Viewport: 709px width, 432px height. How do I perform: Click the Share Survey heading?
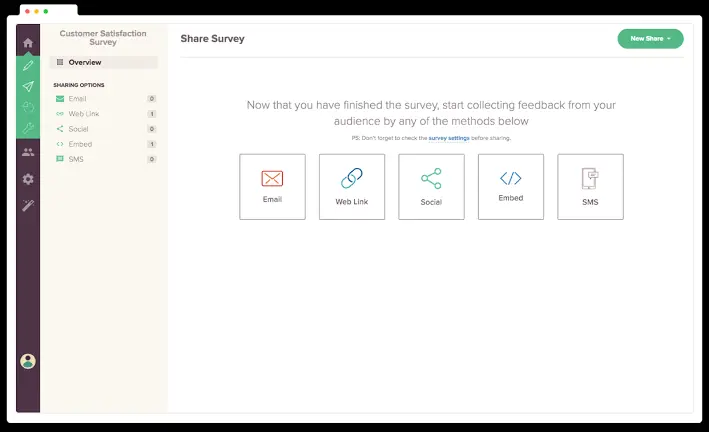213,39
